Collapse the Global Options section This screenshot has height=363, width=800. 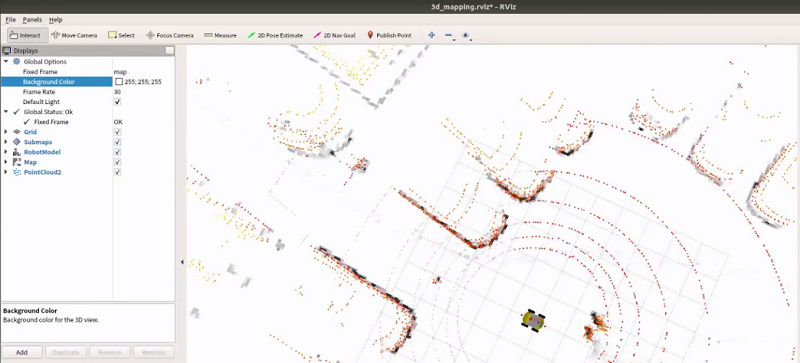(6, 61)
